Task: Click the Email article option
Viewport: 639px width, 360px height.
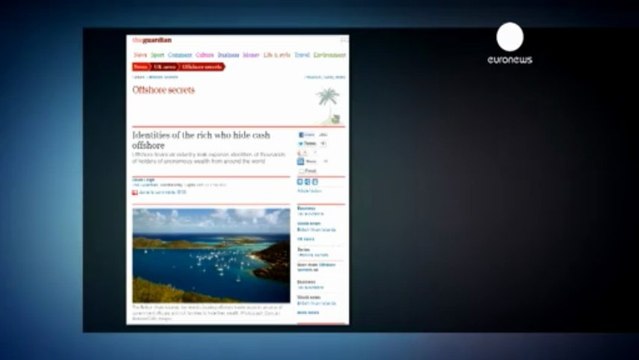Action: tap(307, 171)
